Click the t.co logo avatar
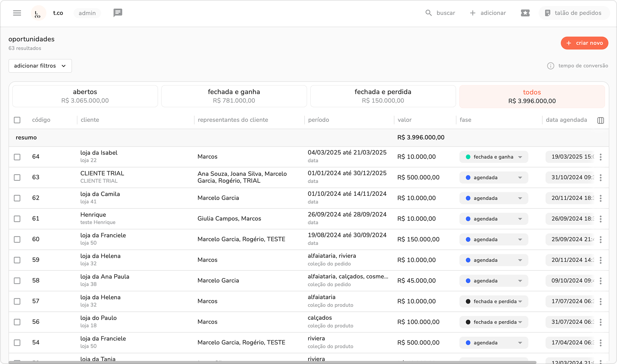The width and height of the screenshot is (617, 364). [x=38, y=13]
